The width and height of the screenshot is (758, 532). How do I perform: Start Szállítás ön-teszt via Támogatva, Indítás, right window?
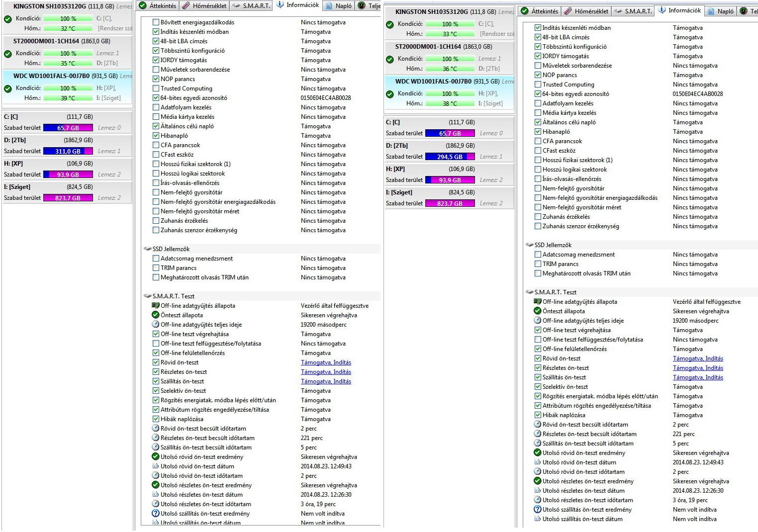click(x=698, y=377)
